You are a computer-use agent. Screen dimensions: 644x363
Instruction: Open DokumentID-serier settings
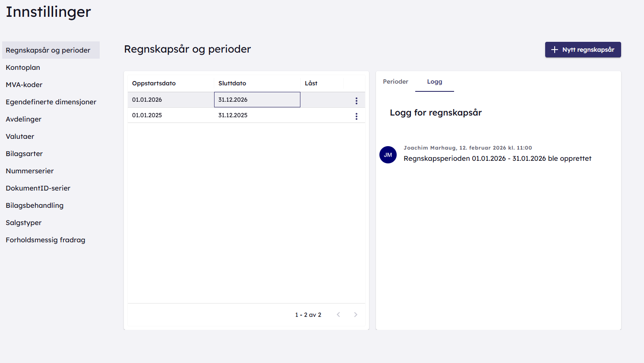tap(38, 188)
